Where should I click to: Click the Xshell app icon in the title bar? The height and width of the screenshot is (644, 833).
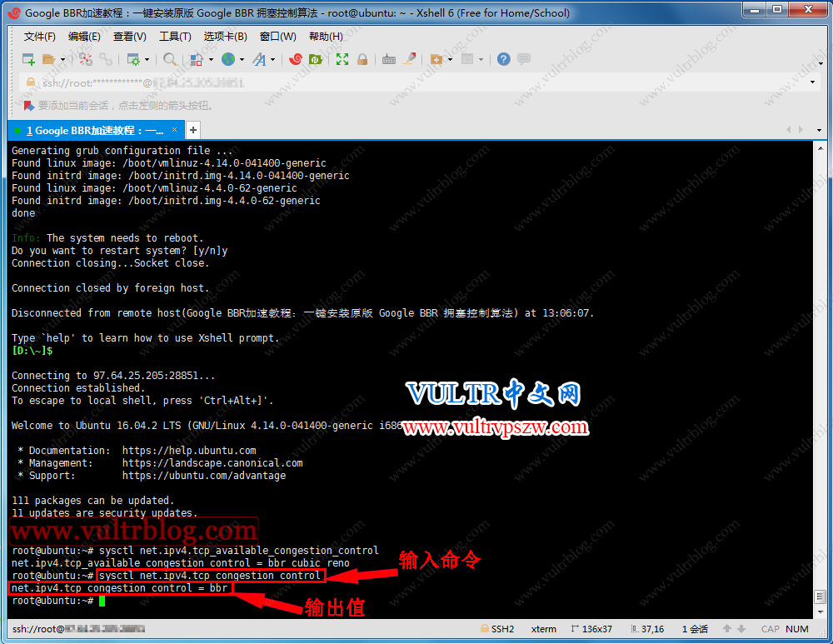[14, 12]
